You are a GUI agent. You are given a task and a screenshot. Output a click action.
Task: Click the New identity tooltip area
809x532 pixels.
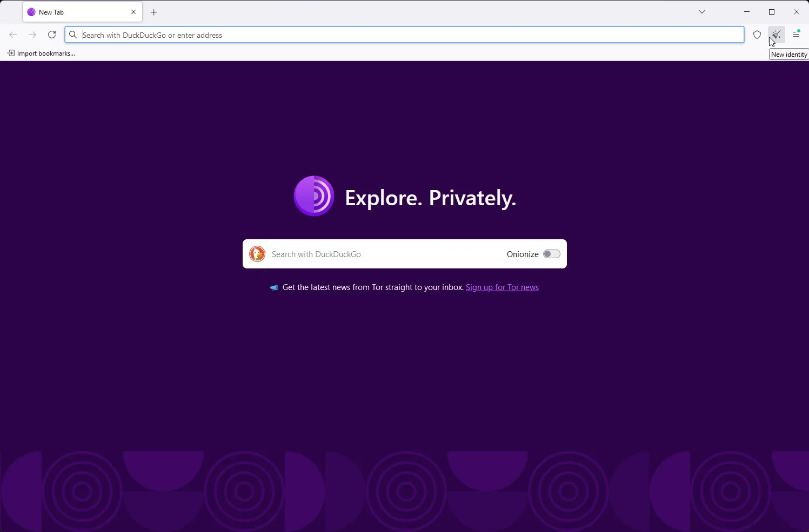(x=789, y=54)
